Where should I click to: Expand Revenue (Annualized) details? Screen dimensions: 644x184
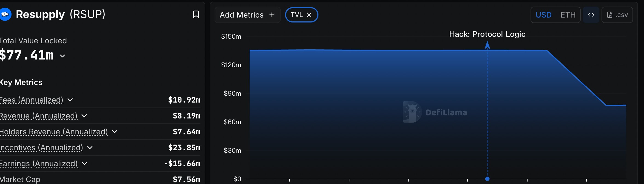coord(84,116)
